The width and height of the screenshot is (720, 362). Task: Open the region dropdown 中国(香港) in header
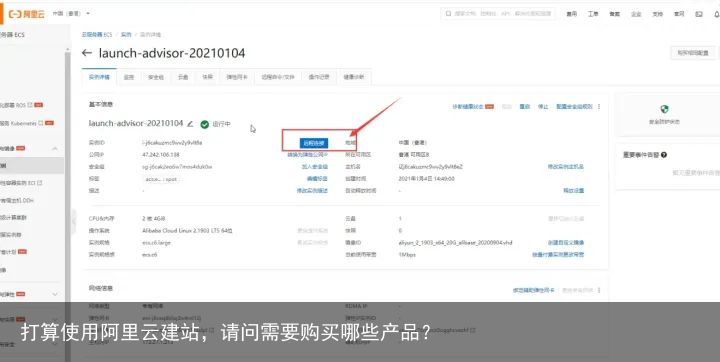(71, 14)
